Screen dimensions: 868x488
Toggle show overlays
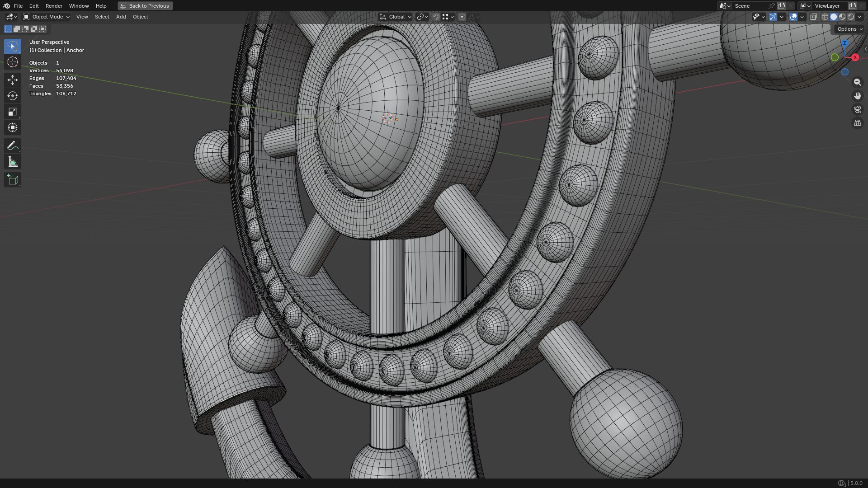click(x=793, y=17)
